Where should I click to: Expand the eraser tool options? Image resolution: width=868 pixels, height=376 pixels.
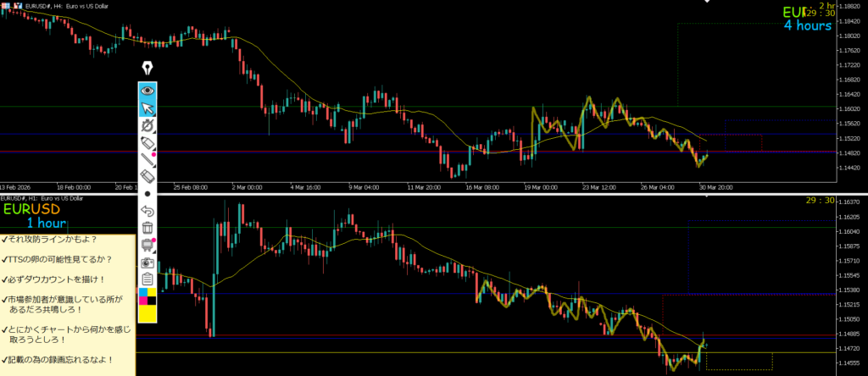[147, 176]
